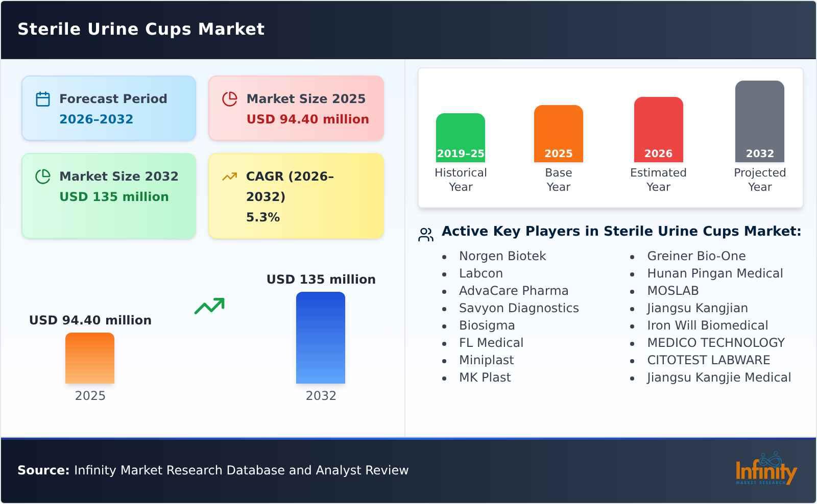Click Jiangsu Kangjian in the players list
Screen dimensions: 817x504
click(x=698, y=308)
